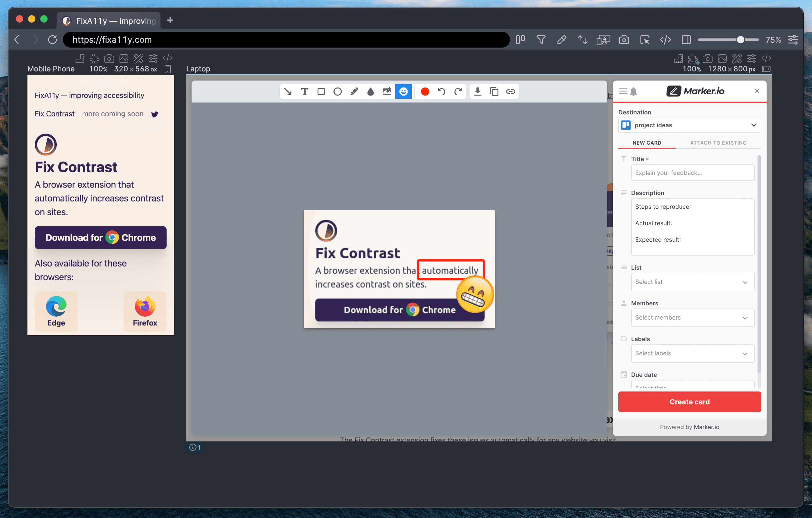812x518 pixels.
Task: Click the pencil edit icon in toolbar
Action: pyautogui.click(x=562, y=40)
